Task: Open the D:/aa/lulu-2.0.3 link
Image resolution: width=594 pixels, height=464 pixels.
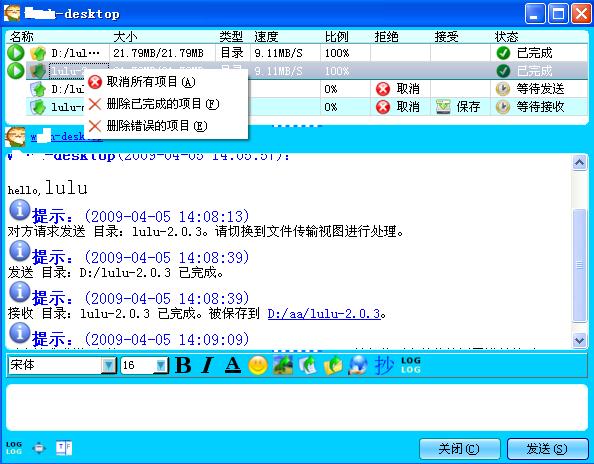Action: [324, 313]
